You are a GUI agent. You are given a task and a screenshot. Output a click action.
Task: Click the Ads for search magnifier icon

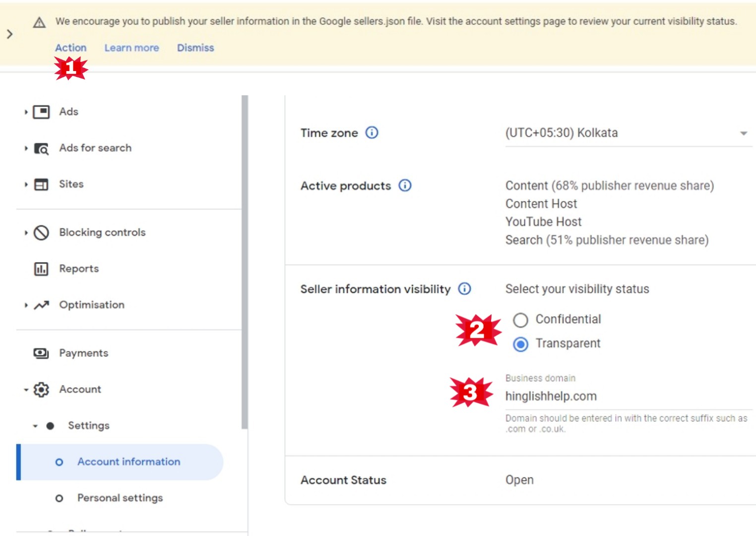click(41, 148)
